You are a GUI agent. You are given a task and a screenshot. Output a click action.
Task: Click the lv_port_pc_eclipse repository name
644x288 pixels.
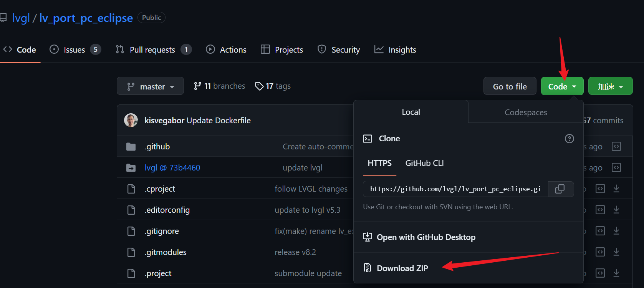[x=86, y=18]
